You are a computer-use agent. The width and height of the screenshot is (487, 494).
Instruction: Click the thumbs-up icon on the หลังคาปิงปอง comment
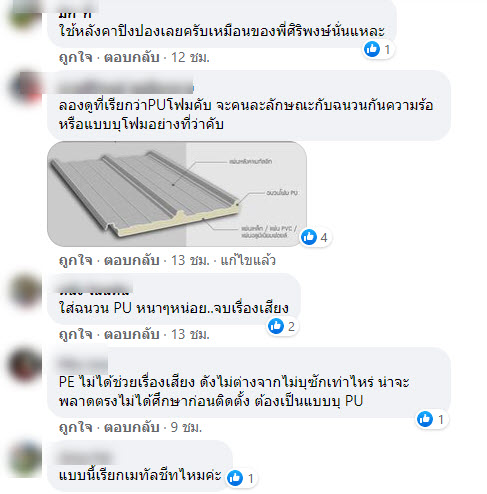(x=372, y=49)
